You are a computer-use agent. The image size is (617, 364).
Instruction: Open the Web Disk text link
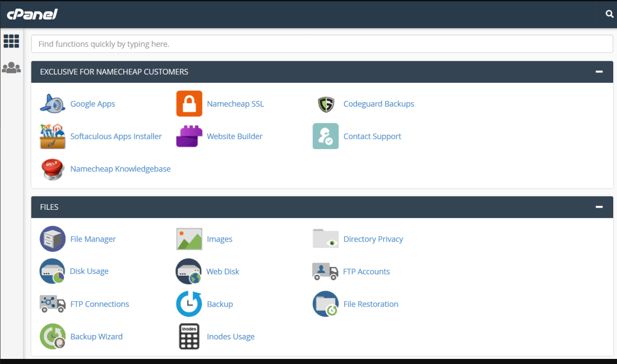pos(223,271)
